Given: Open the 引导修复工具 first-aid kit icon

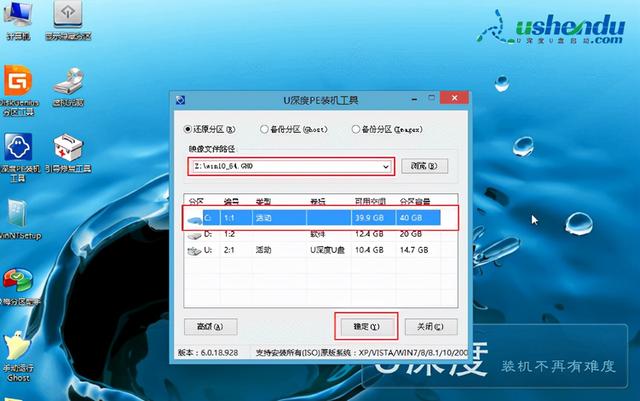Looking at the screenshot, I should pos(68,153).
